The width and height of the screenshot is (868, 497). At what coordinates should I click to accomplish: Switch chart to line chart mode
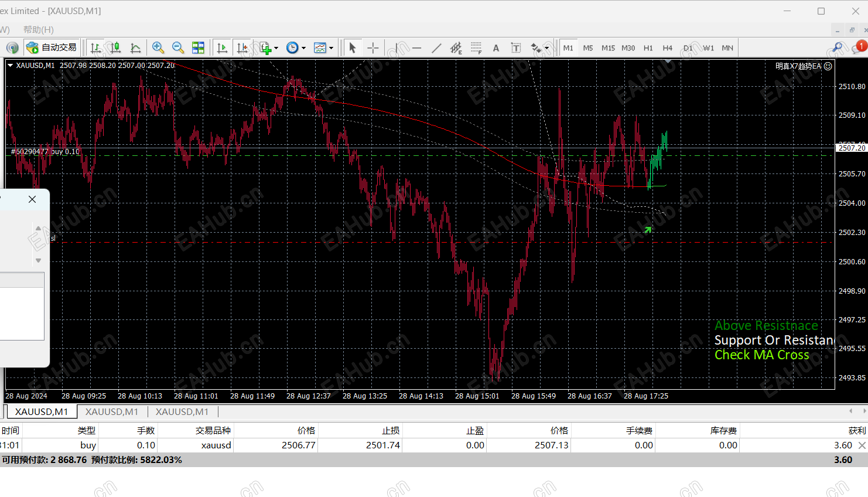click(136, 47)
